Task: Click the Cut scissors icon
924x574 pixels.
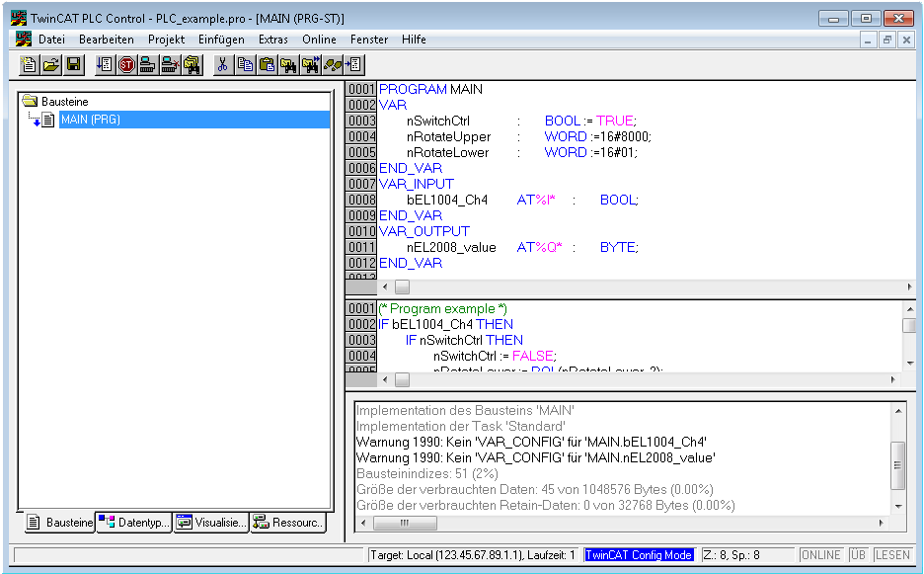Action: click(x=223, y=65)
